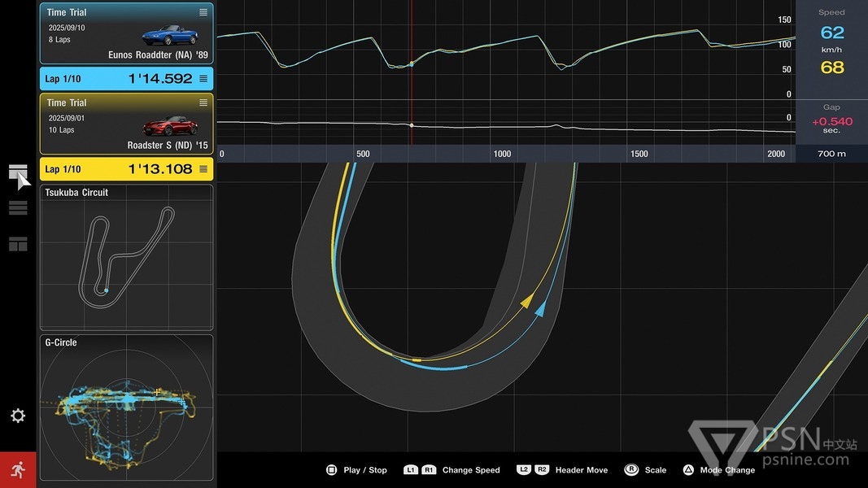Click the L1 Change Speed button icon
Image resolution: width=868 pixels, height=488 pixels.
pyautogui.click(x=410, y=470)
